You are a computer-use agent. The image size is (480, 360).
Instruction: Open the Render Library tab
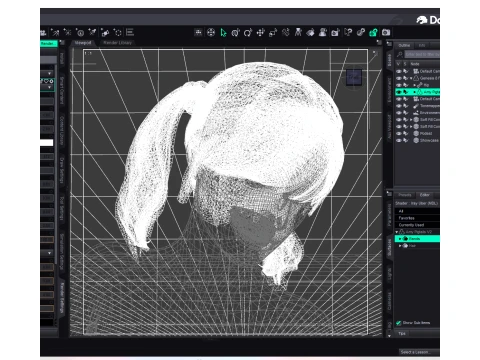[x=117, y=43]
